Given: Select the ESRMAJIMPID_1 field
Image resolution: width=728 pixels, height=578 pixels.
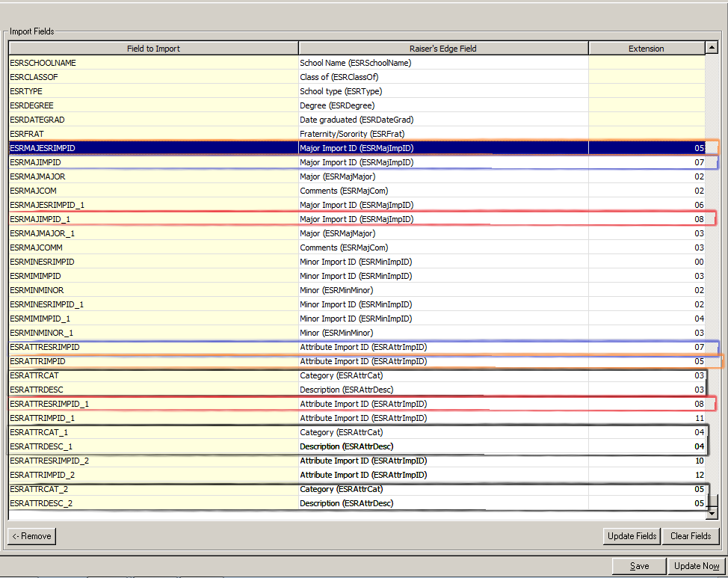Looking at the screenshot, I should (153, 219).
